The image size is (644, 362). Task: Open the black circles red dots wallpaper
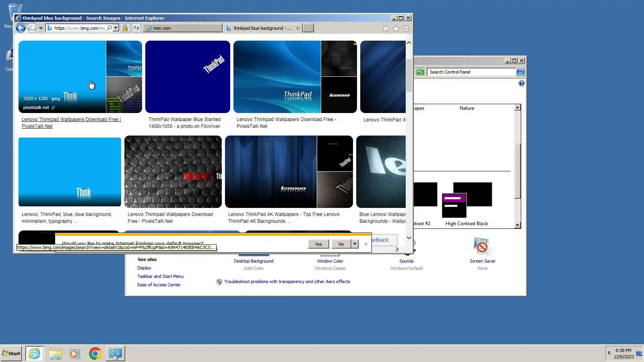click(173, 172)
